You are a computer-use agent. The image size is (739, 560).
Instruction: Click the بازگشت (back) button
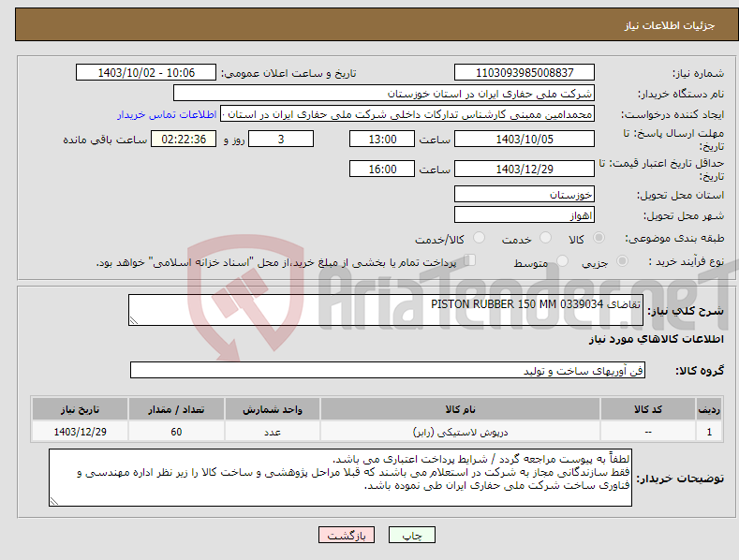tap(347, 535)
